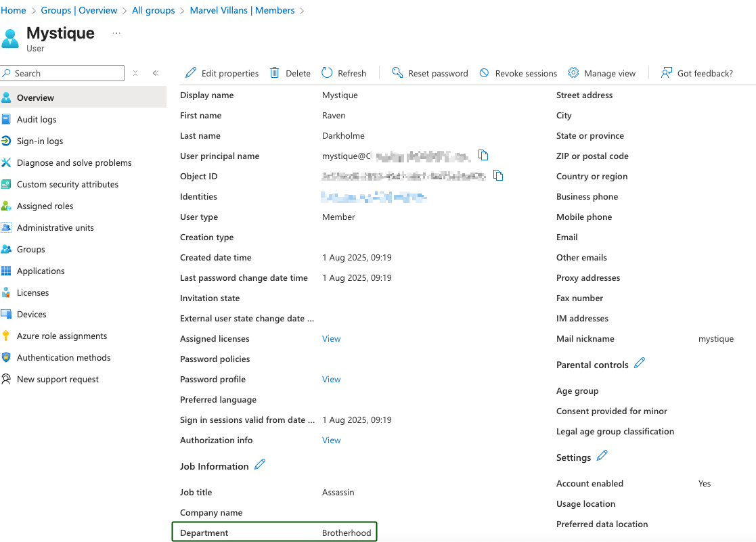Clear the sidebar search with X icon
Viewport: 756px width, 542px height.
[x=135, y=73]
